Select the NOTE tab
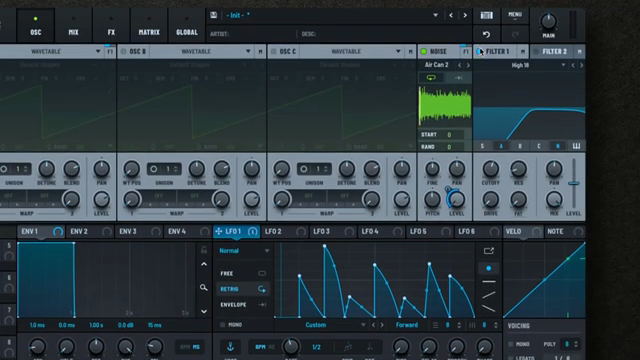The width and height of the screenshot is (640, 360). [565, 231]
